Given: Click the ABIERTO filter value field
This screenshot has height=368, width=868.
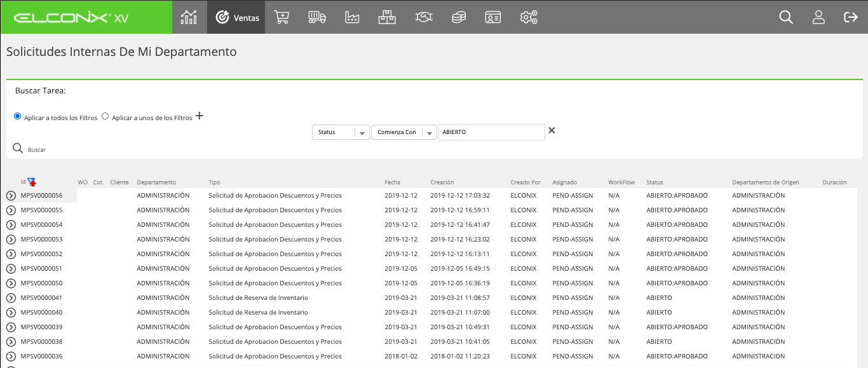Looking at the screenshot, I should [492, 132].
